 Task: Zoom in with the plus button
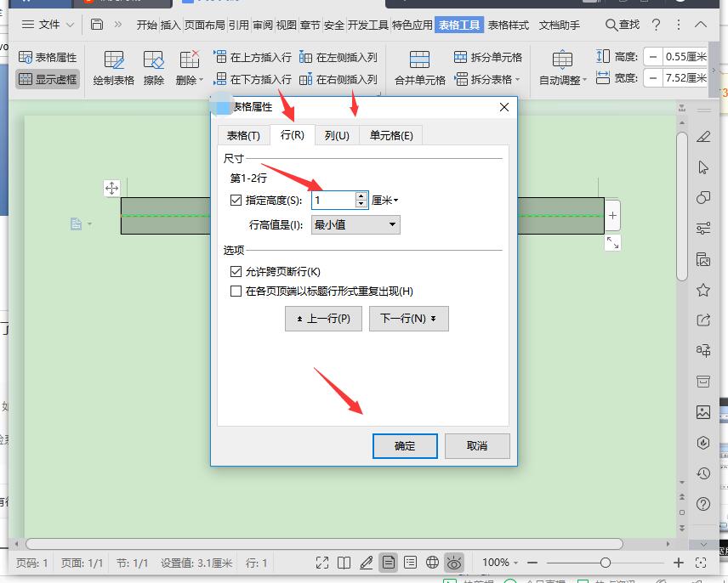679,563
